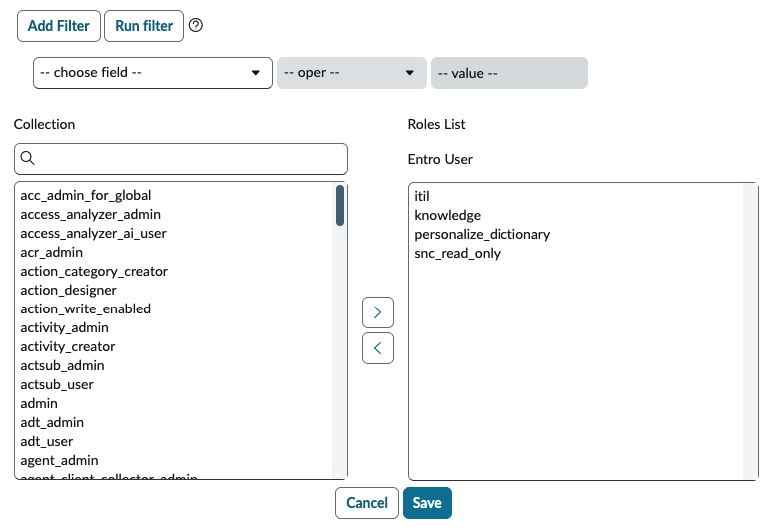Image resolution: width=772 pixels, height=532 pixels.
Task: Click the magnifier icon in Collection search
Action: (x=28, y=158)
